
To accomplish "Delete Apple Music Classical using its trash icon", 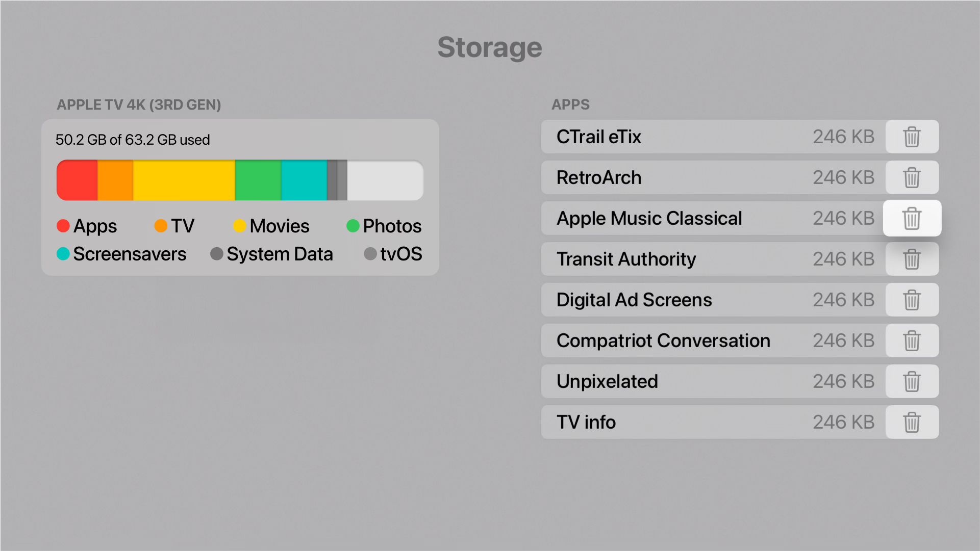I will [912, 218].
